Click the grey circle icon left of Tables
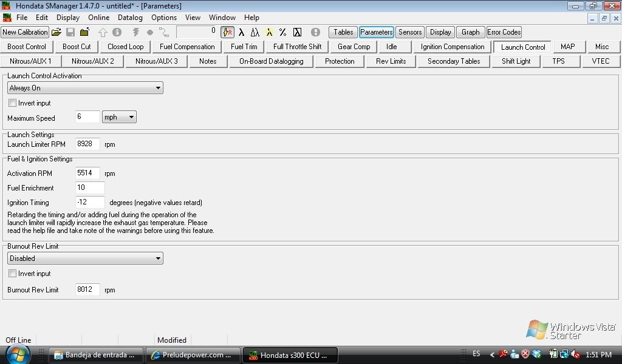Screen dimensions: 622x364 pyautogui.click(x=315, y=32)
